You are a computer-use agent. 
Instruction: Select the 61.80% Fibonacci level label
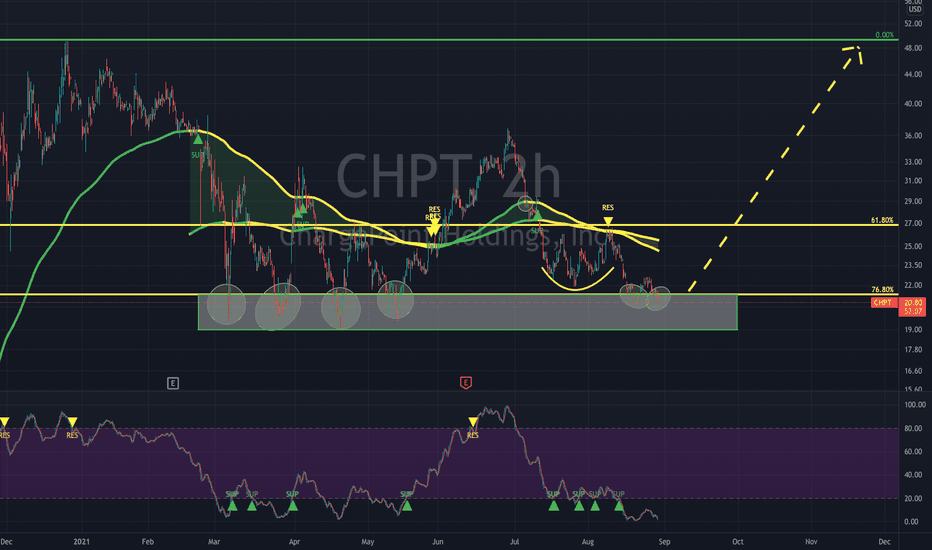[x=883, y=220]
